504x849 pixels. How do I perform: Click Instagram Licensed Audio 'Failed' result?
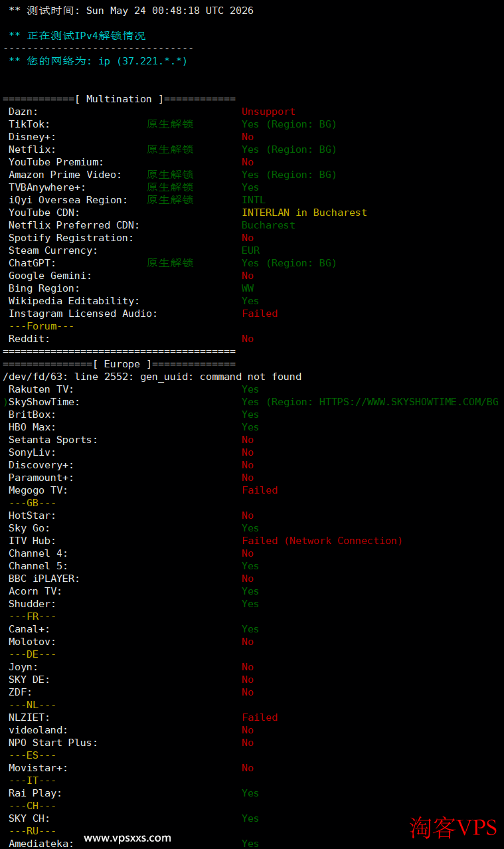tap(260, 314)
